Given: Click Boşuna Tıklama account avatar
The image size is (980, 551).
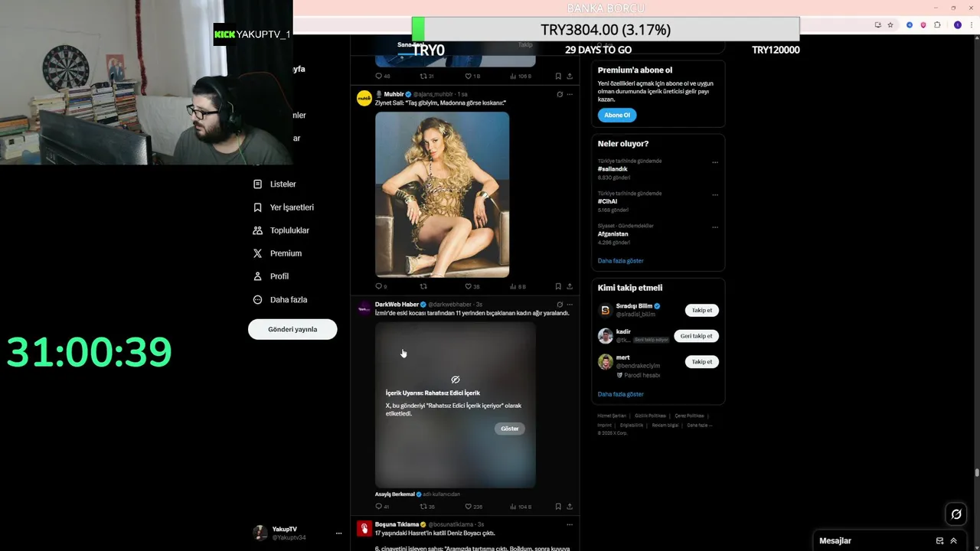Looking at the screenshot, I should pyautogui.click(x=364, y=529).
